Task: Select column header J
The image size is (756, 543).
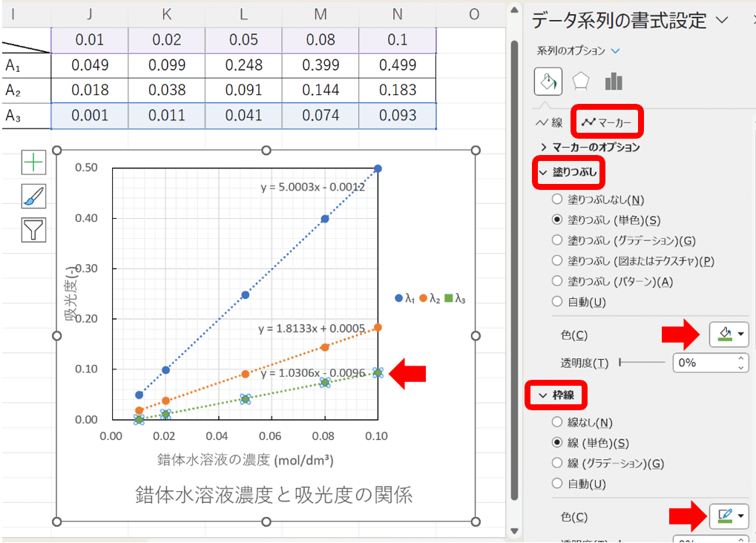Action: pyautogui.click(x=90, y=15)
